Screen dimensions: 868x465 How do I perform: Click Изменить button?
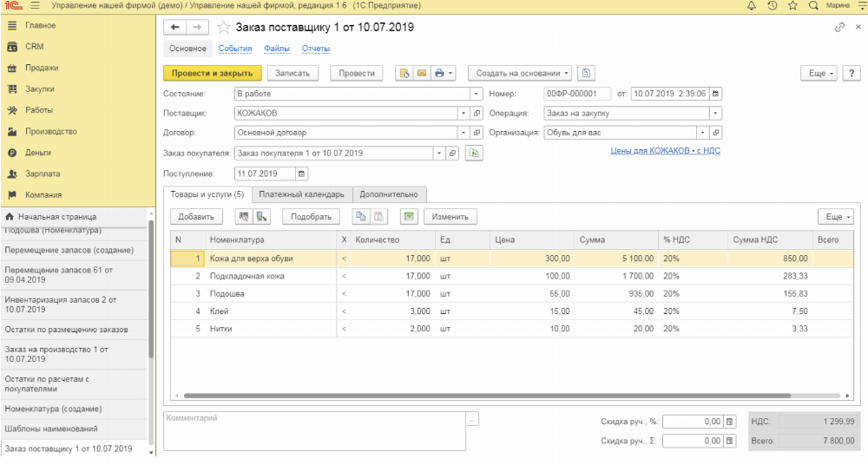pos(450,217)
